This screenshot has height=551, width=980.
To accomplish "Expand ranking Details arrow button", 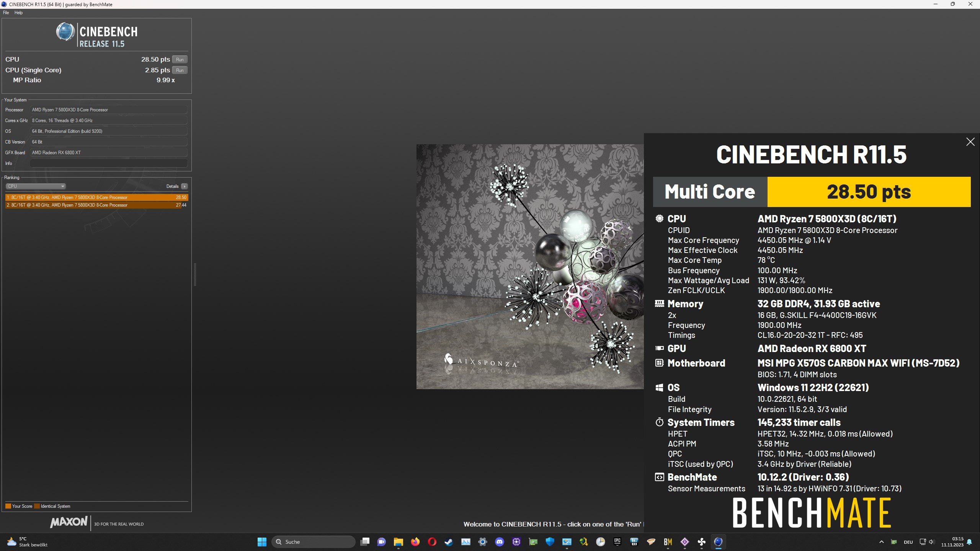I will point(185,186).
